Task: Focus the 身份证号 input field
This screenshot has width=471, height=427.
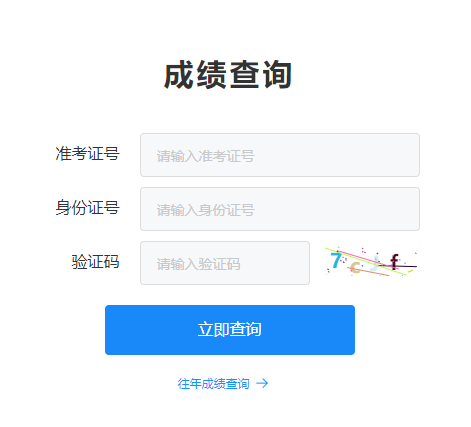Action: pyautogui.click(x=280, y=209)
